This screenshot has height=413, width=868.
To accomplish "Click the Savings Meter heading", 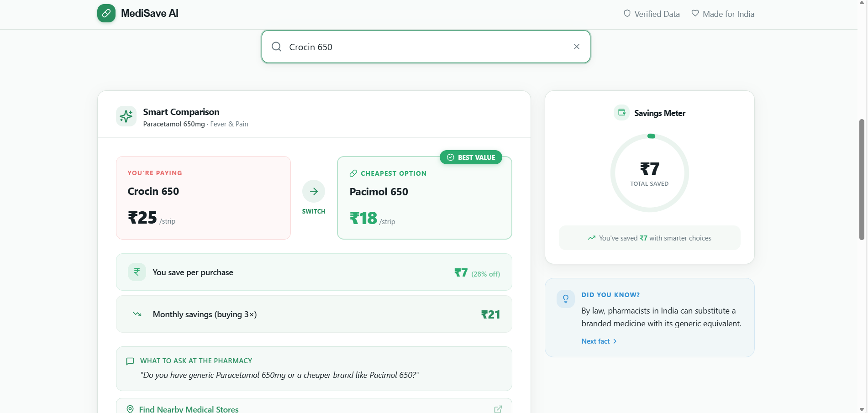I will pyautogui.click(x=660, y=113).
